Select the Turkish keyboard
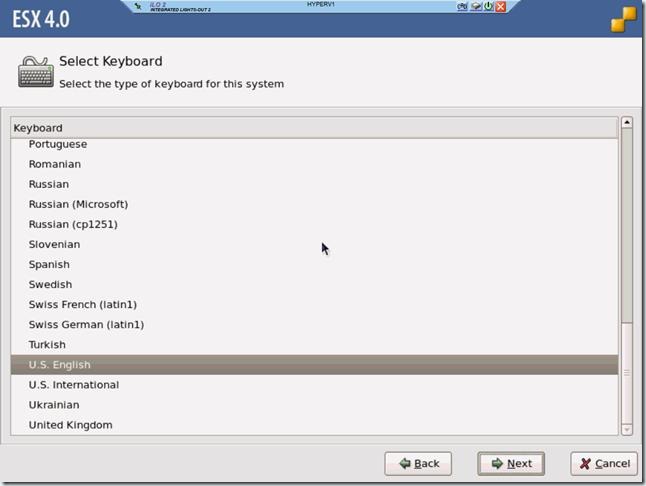The width and height of the screenshot is (646, 486). [x=314, y=345]
